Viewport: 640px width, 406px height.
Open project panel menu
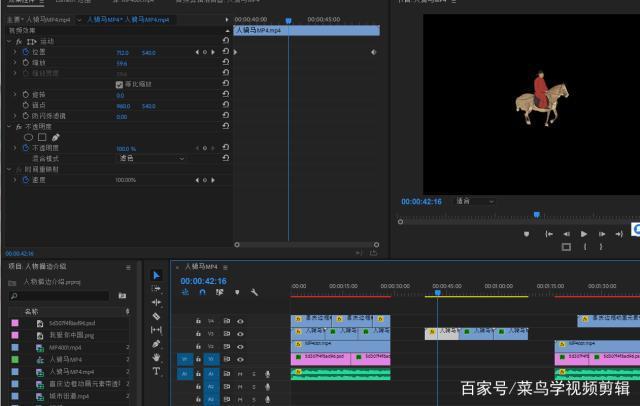[128, 268]
